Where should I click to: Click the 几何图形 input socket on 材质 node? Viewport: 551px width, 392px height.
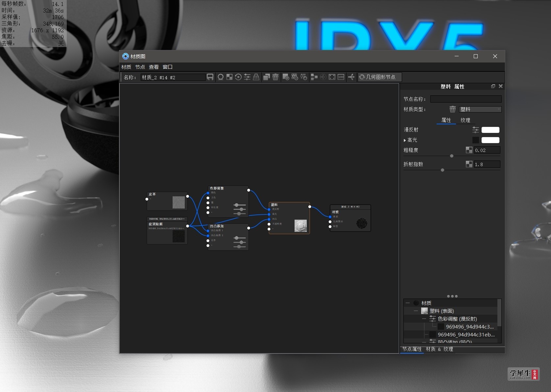pyautogui.click(x=330, y=222)
